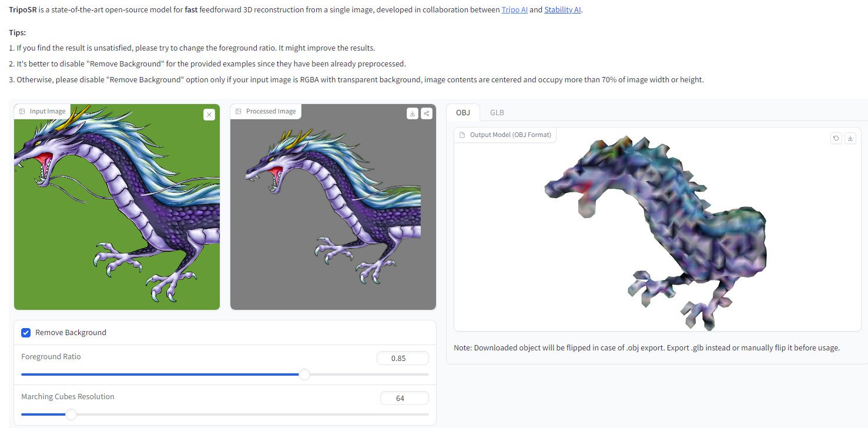The width and height of the screenshot is (868, 428).
Task: Reset the 3D model view with undo icon
Action: pos(836,138)
